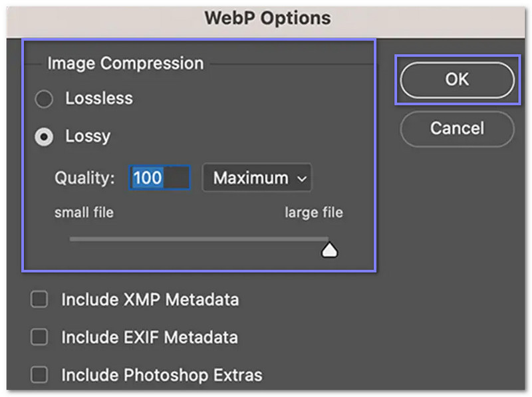Image resolution: width=532 pixels, height=397 pixels.
Task: Select the Lossless compression radio button
Action: [44, 98]
